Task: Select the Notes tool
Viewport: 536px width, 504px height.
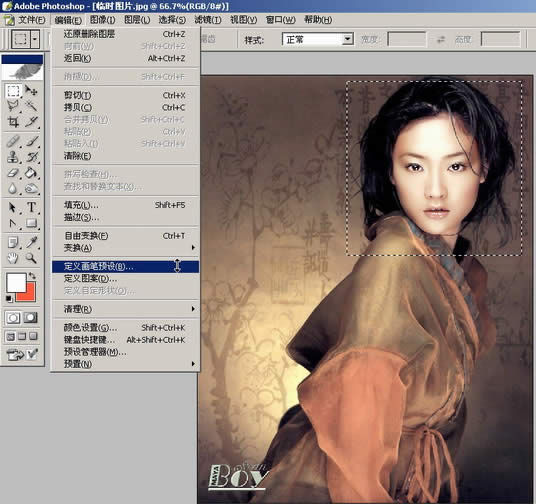Action: (x=13, y=242)
